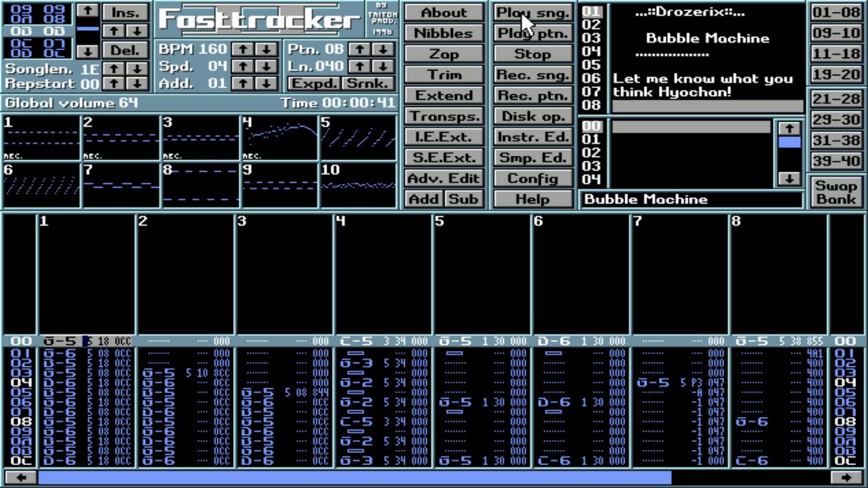Open the I.E.Ext. instrument editor extension

[x=443, y=137]
